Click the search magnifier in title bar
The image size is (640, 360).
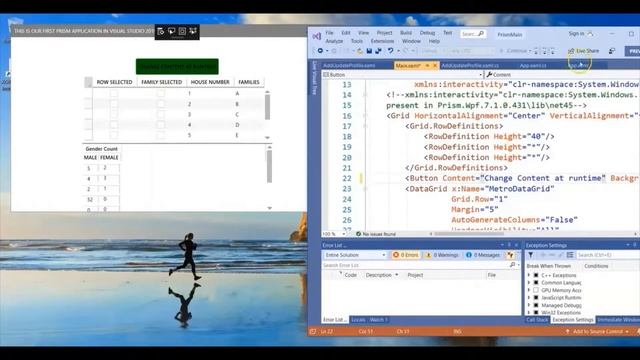coord(481,34)
